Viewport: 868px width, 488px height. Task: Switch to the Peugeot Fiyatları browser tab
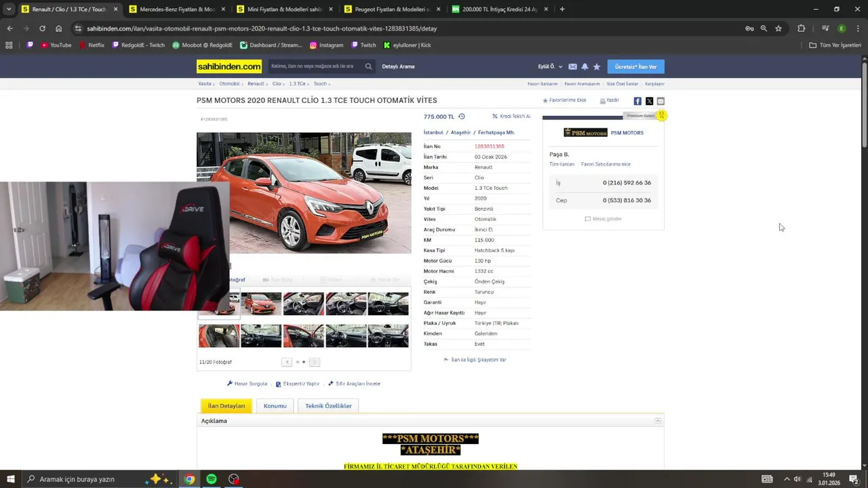[x=393, y=9]
